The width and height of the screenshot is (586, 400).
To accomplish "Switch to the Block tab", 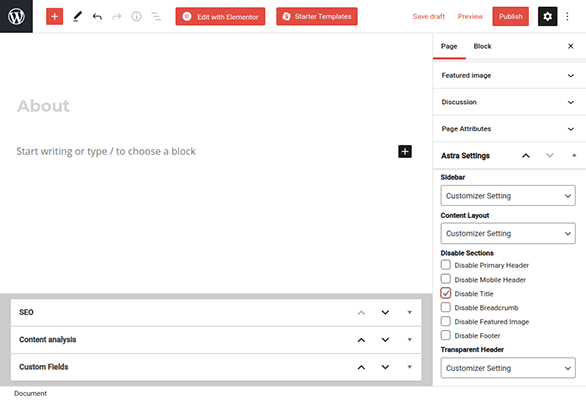I will (x=482, y=46).
